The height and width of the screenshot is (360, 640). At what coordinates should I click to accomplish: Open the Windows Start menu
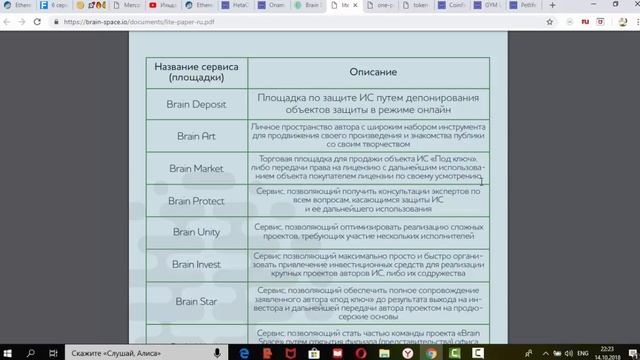click(x=7, y=353)
